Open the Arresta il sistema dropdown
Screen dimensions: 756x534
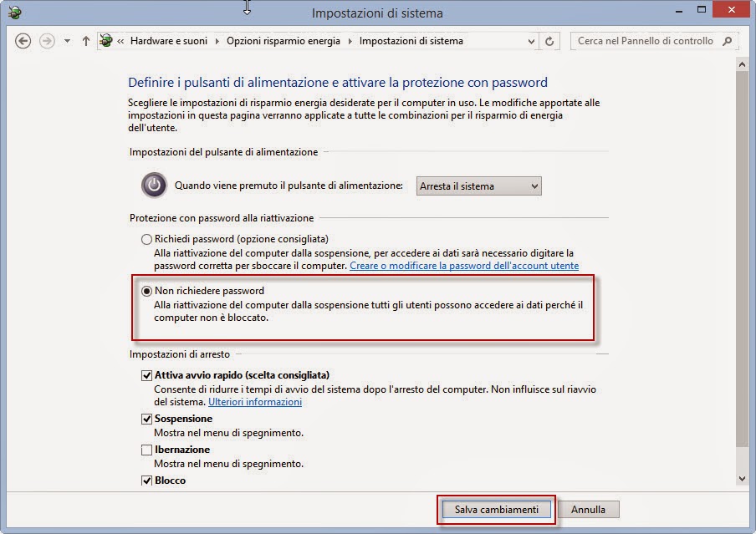click(x=478, y=186)
